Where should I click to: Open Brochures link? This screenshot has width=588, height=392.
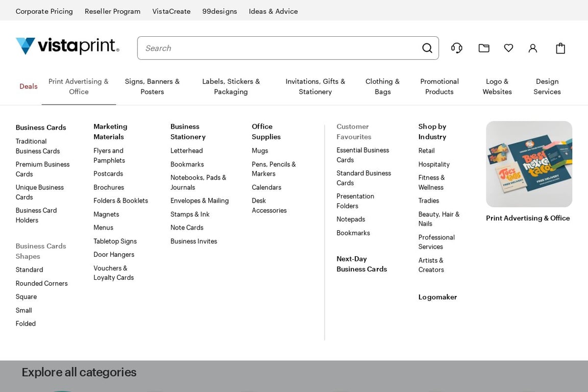(x=109, y=187)
